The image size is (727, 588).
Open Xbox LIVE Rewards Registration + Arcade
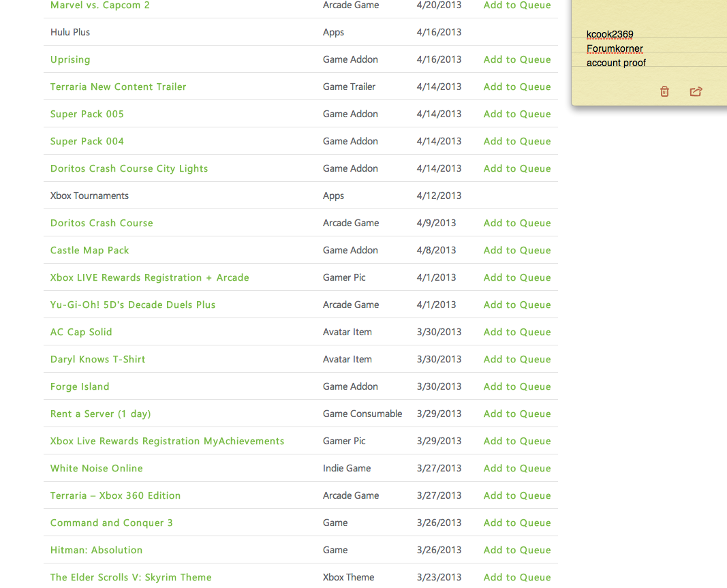(149, 277)
